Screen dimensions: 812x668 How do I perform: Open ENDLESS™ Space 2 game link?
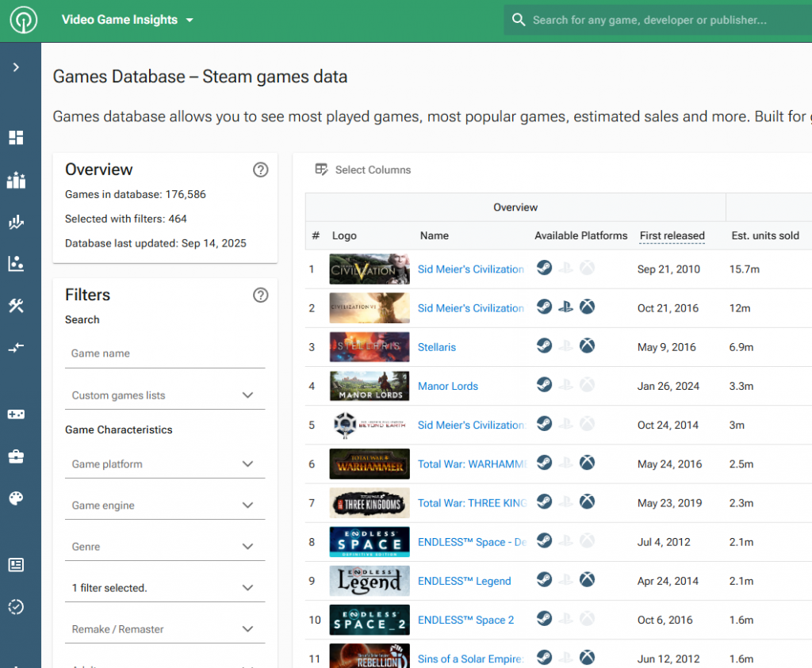[x=465, y=620]
